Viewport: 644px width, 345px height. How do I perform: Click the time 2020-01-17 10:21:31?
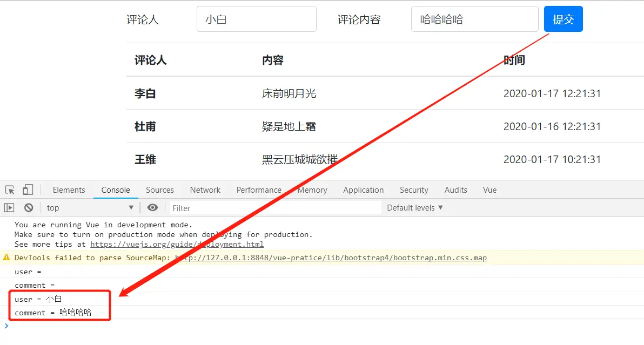552,160
